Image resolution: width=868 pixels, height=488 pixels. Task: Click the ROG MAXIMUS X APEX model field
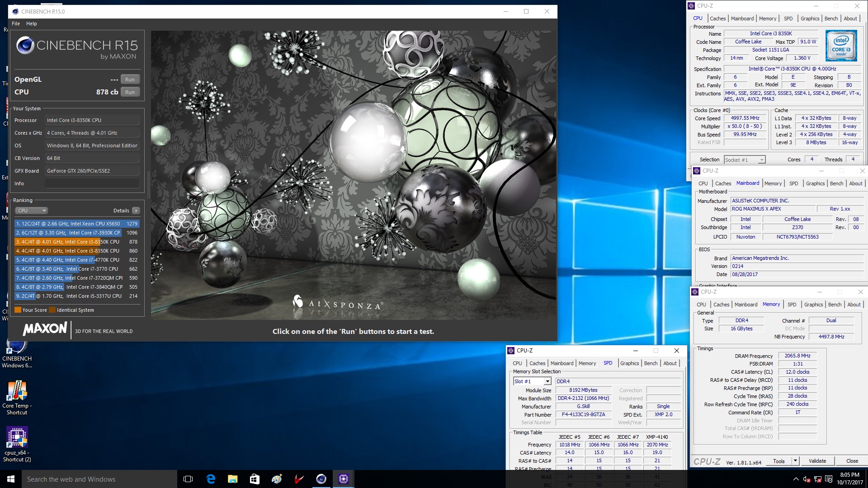[x=773, y=209]
